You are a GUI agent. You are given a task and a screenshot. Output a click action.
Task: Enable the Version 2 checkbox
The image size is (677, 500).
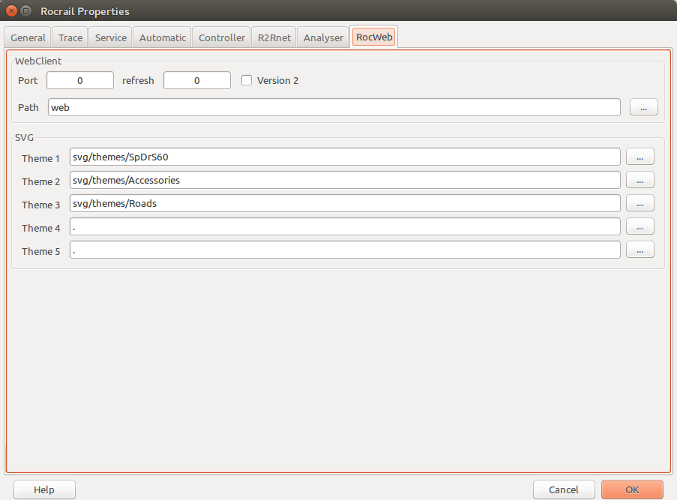[x=247, y=80]
